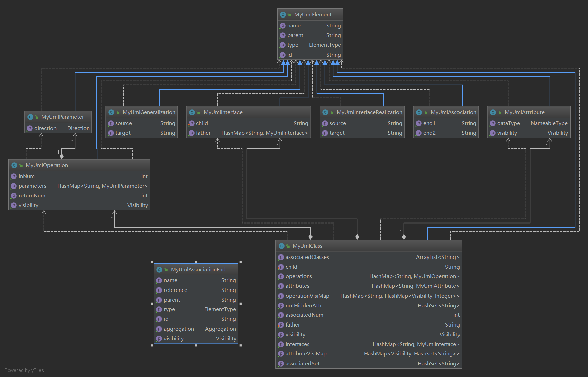Click the property icon for aggregation field

pos(159,329)
